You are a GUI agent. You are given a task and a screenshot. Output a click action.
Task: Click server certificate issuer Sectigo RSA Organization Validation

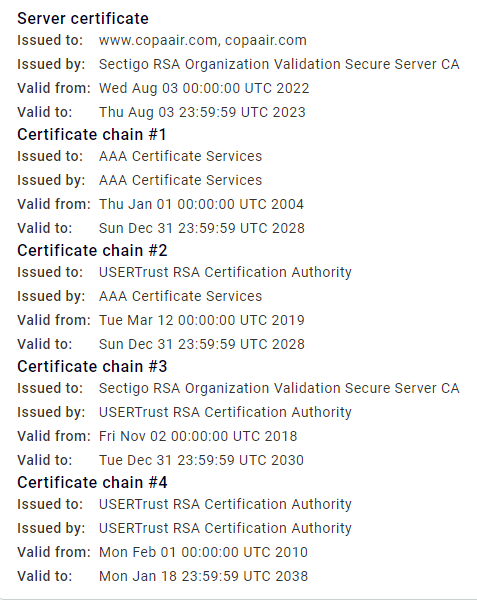[x=279, y=64]
